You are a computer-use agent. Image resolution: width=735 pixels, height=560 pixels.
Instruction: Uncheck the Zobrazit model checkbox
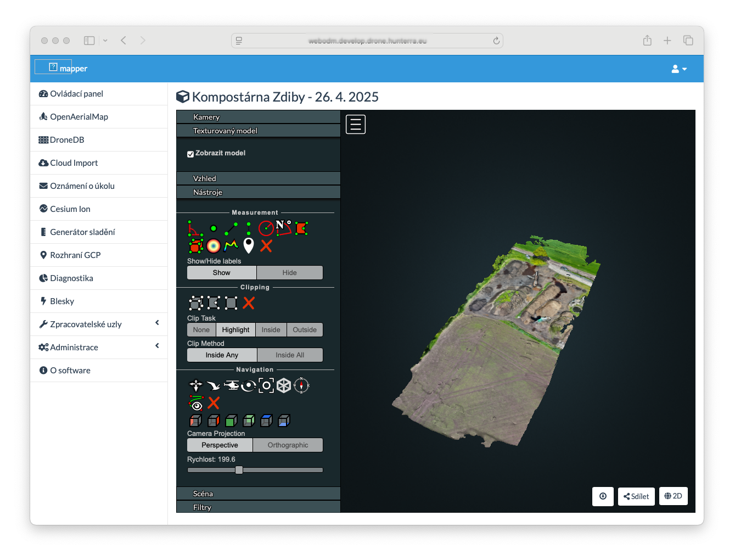[x=190, y=154]
